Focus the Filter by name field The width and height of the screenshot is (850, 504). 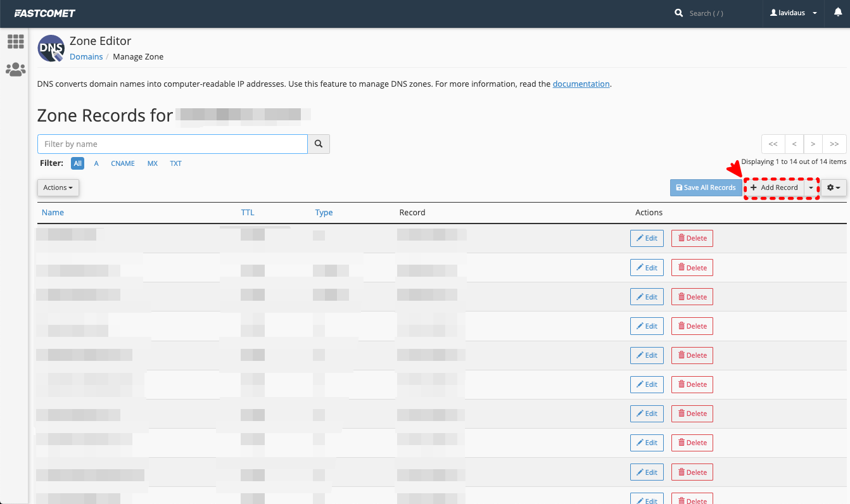172,144
